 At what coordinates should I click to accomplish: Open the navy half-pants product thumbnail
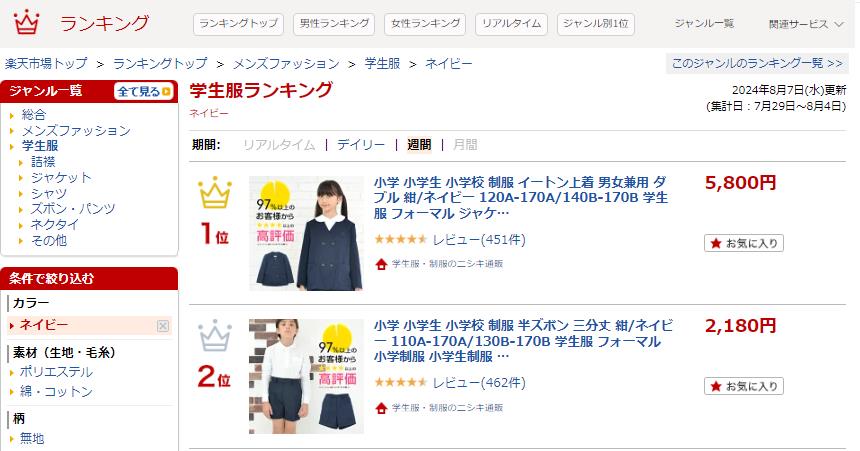coord(306,376)
